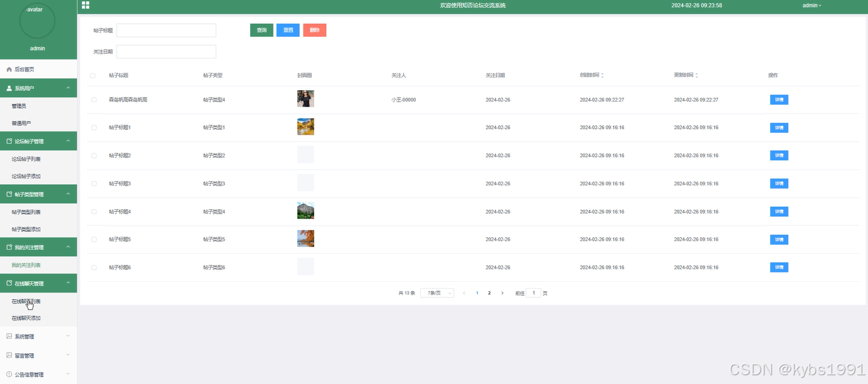The image size is (868, 384).
Task: Click 详情 for 帖子标题6 row
Action: coord(779,267)
